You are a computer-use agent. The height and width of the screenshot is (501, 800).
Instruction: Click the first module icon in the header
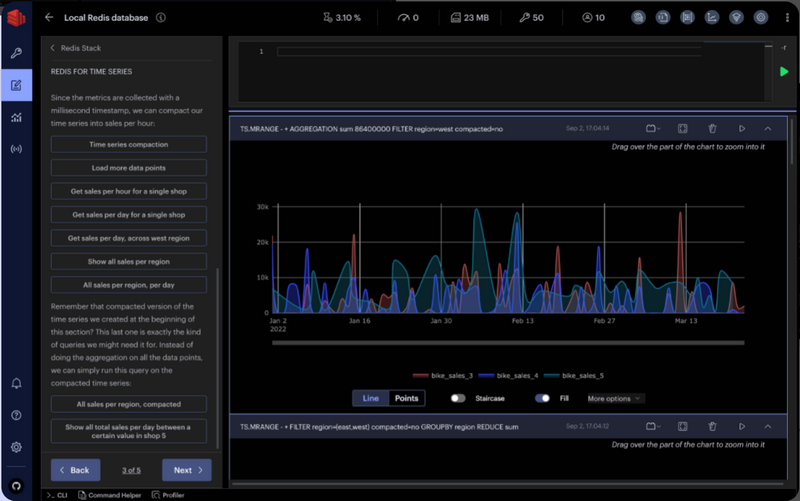coord(638,17)
